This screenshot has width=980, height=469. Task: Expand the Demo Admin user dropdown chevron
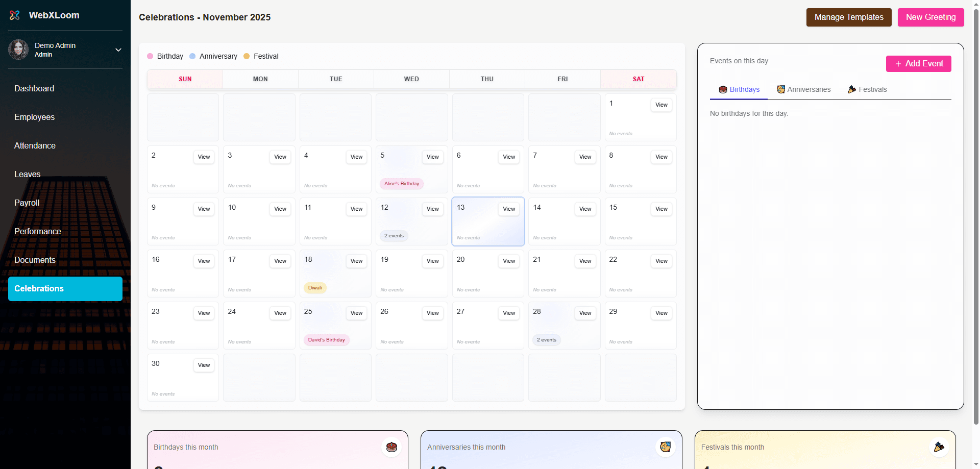pos(118,50)
